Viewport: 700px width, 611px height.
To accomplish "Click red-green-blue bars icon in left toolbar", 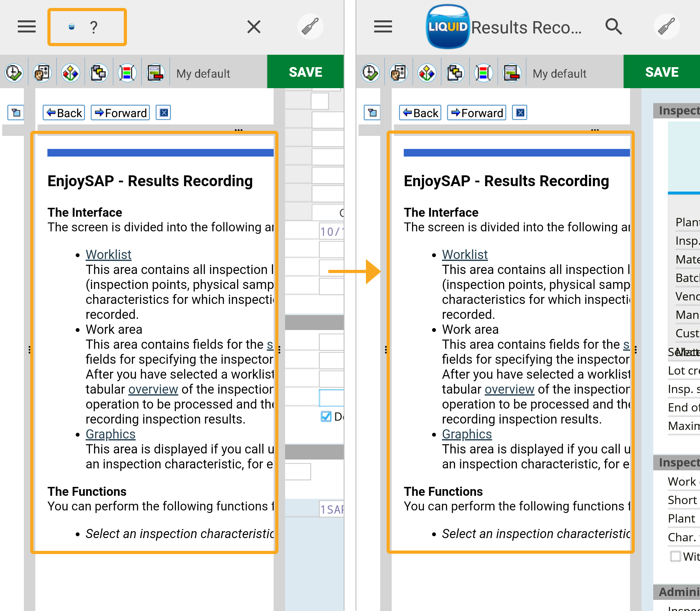I will pyautogui.click(x=127, y=73).
